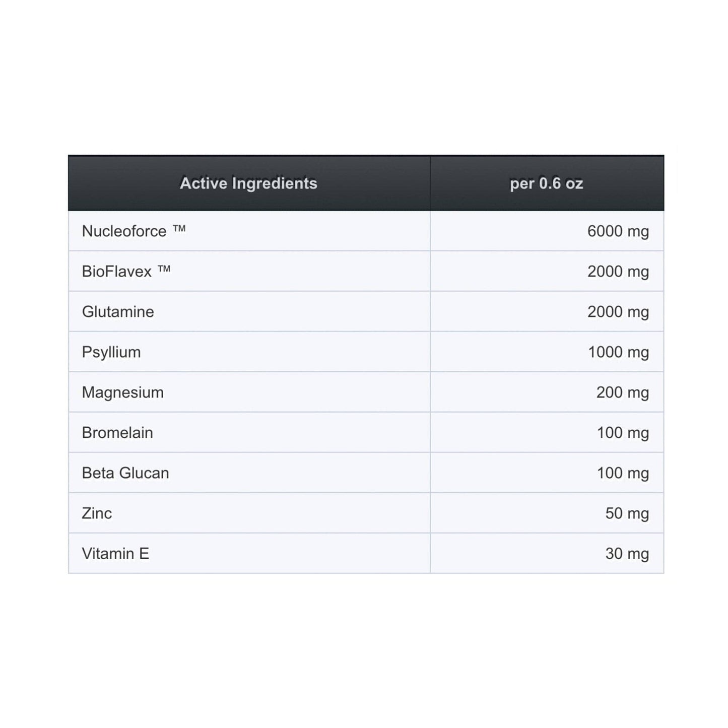Select the BioFlavex ingredient cell
Viewport: 728px width, 728px height.
click(126, 272)
